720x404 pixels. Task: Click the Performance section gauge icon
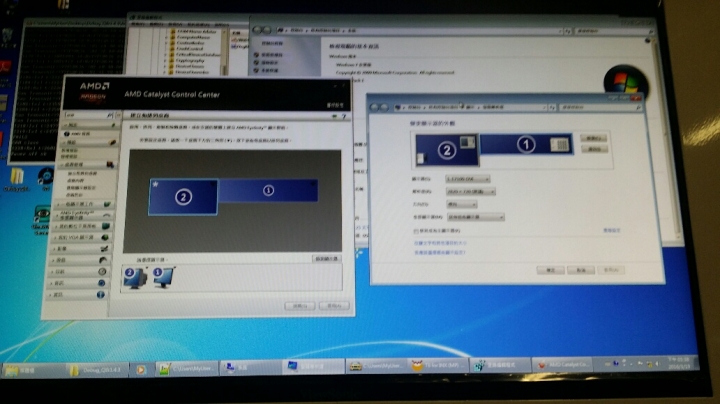click(x=102, y=272)
